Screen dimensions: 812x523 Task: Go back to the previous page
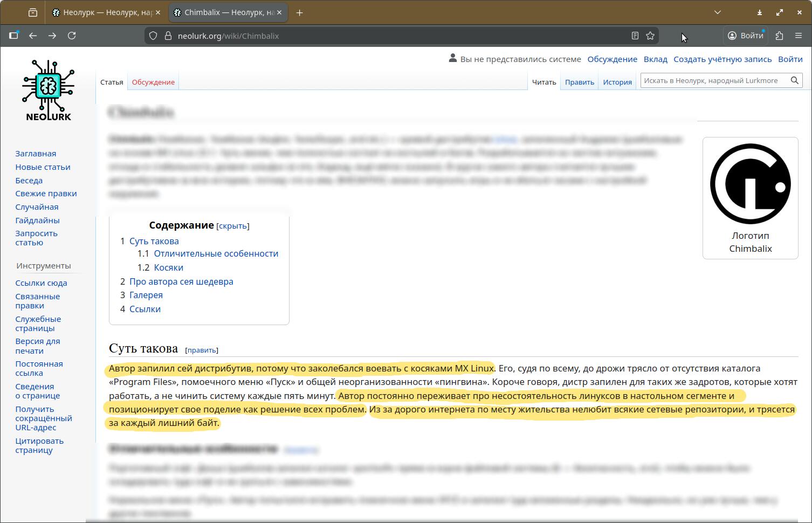pos(33,36)
